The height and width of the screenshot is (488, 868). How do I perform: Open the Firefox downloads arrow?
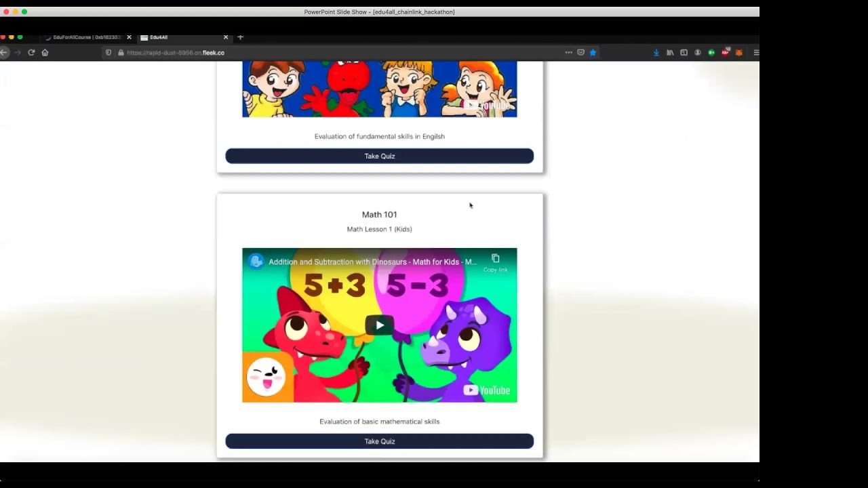point(656,52)
